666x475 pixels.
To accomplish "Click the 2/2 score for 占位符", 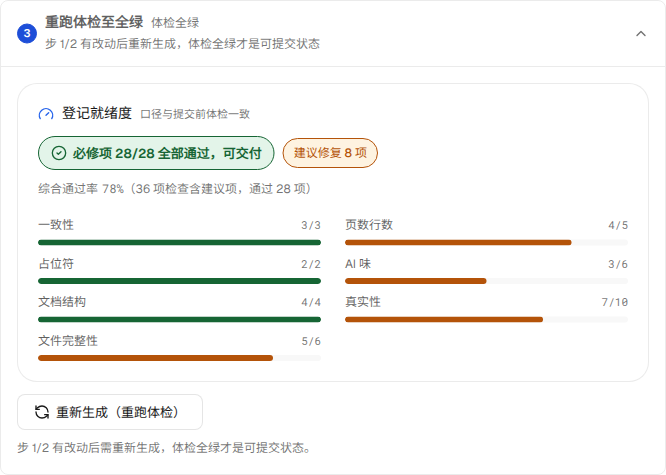I will (311, 264).
